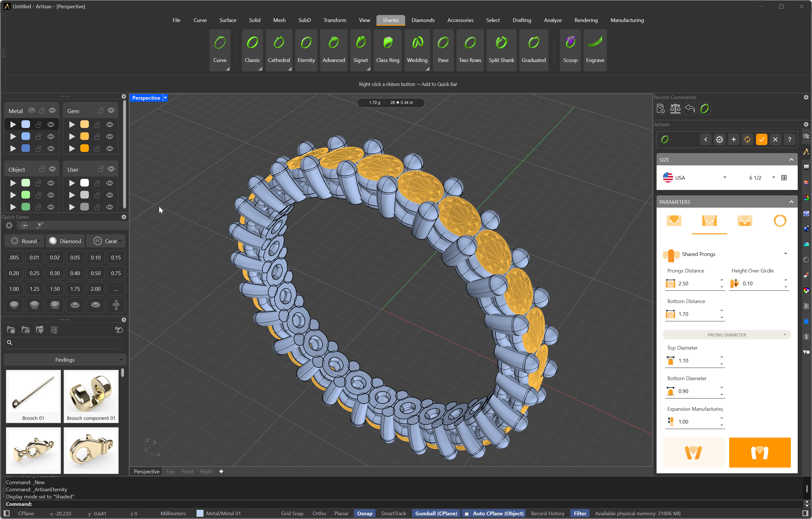Image resolution: width=812 pixels, height=519 pixels.
Task: Select the Classic shank tool
Action: pos(252,50)
